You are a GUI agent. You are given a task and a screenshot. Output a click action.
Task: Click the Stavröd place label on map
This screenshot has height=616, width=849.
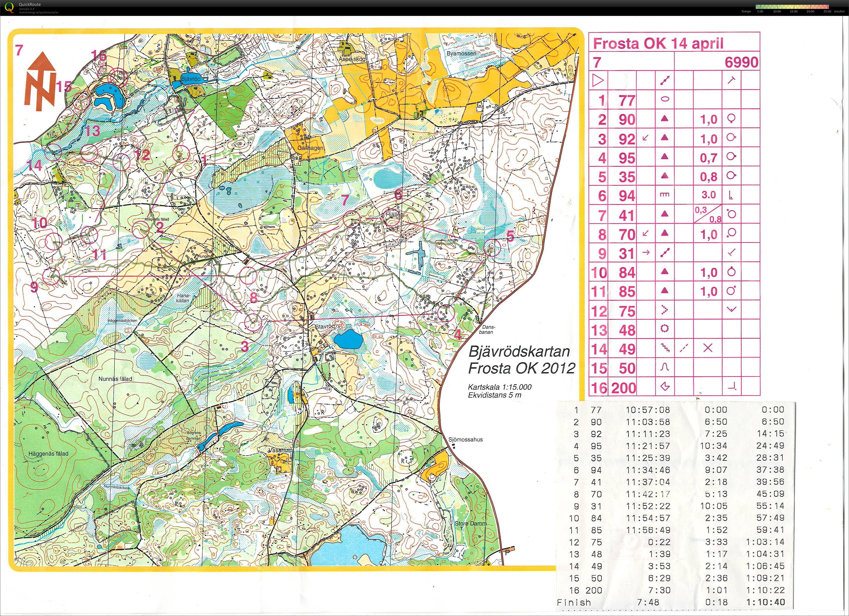pyautogui.click(x=324, y=326)
